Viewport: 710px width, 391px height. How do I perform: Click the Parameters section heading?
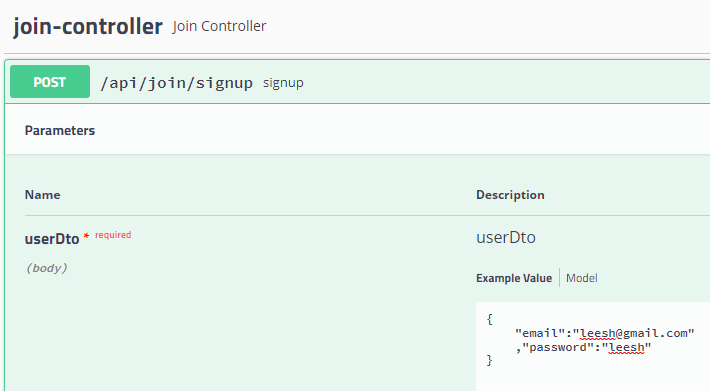60,130
